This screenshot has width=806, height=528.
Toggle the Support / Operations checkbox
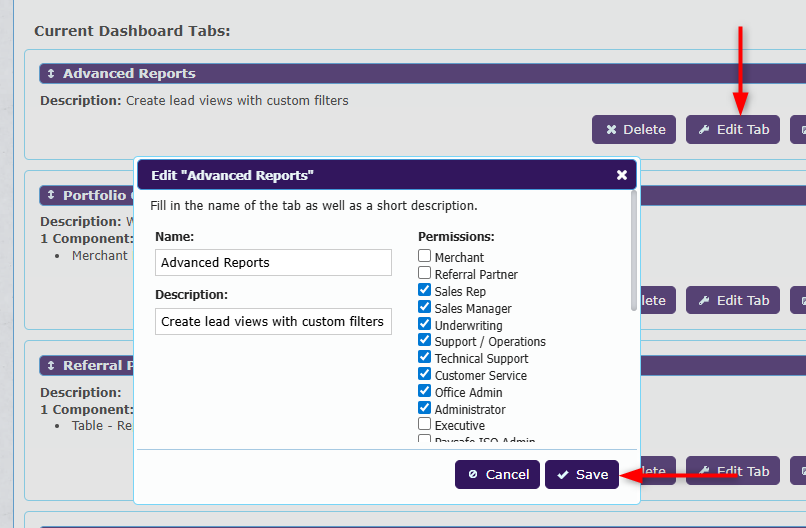point(425,341)
